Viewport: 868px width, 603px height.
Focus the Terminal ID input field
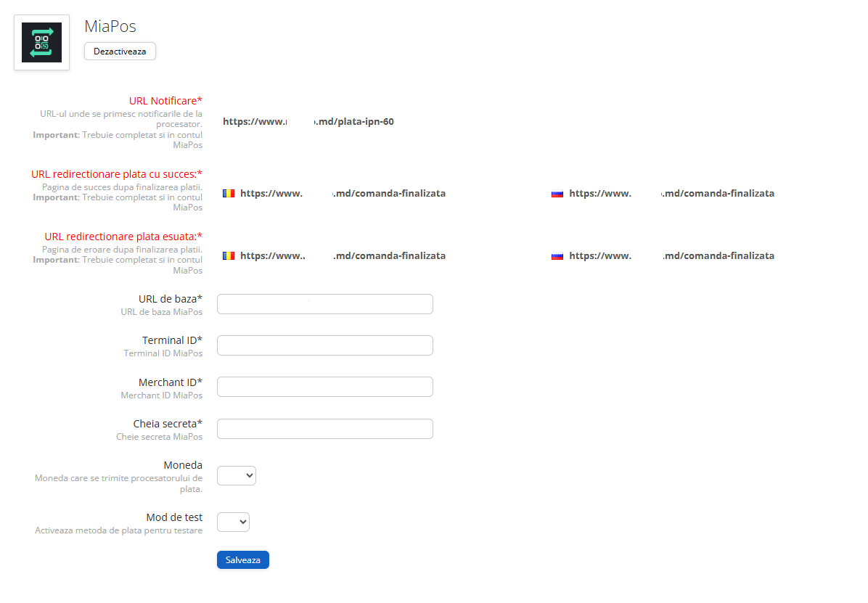coord(325,345)
